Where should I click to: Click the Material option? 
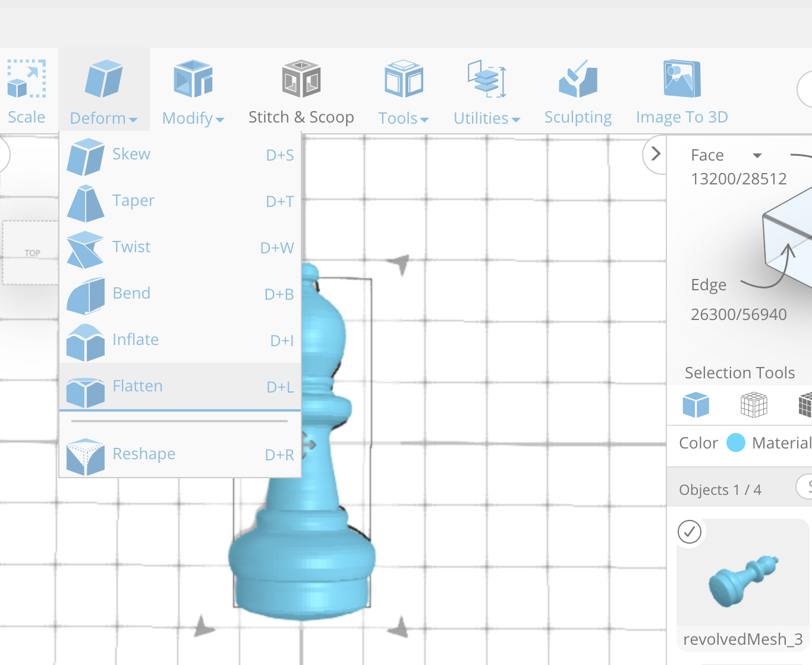[x=782, y=443]
